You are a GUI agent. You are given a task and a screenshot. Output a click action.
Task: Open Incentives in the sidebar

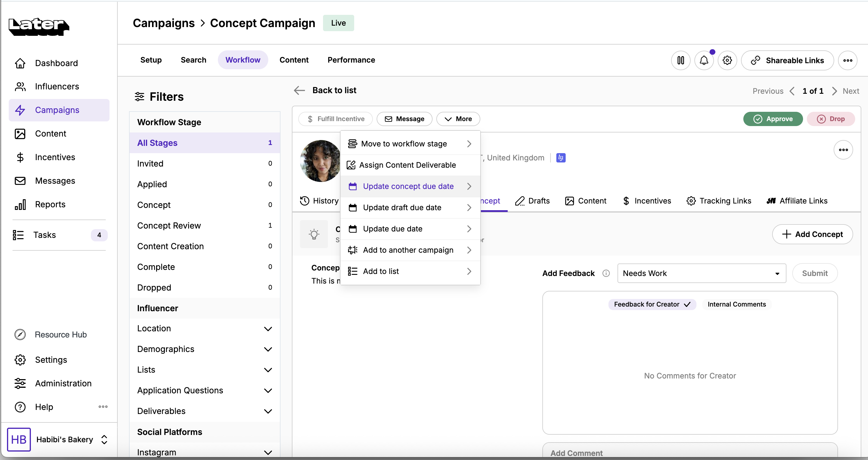pyautogui.click(x=59, y=157)
